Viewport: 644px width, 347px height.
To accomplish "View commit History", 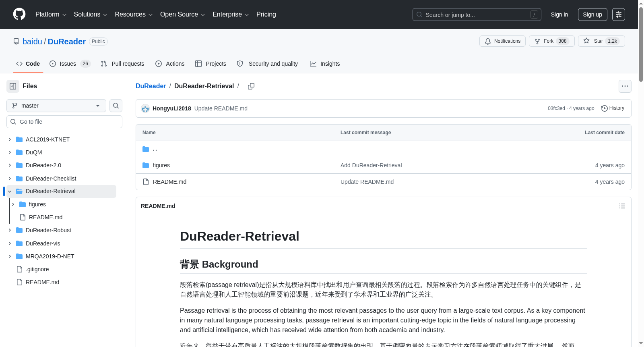I will coord(613,108).
